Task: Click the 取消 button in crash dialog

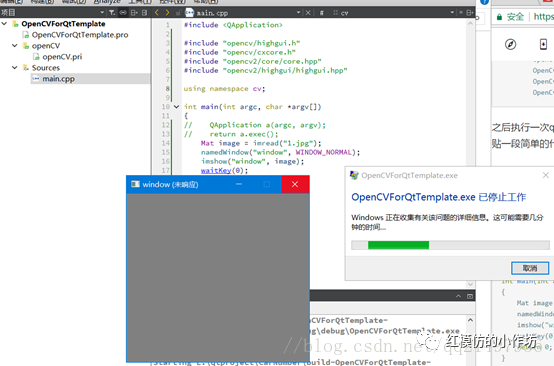Action: [x=530, y=268]
